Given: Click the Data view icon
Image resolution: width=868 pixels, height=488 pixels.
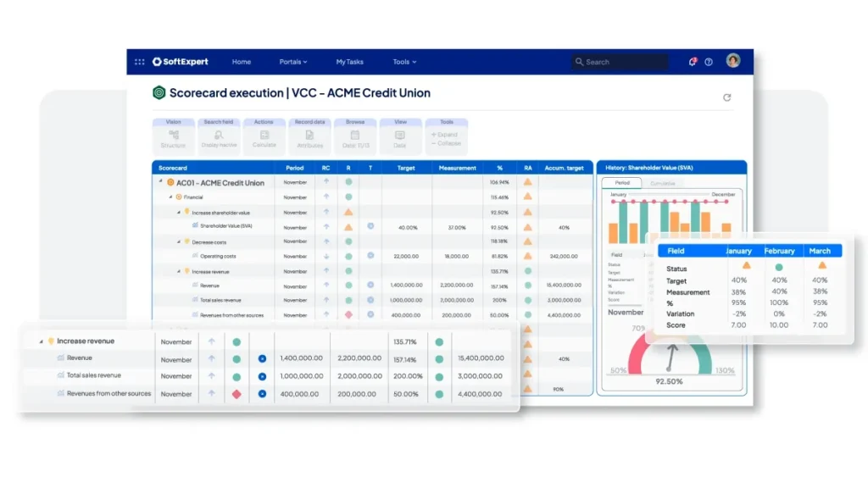Looking at the screenshot, I should click(x=399, y=136).
